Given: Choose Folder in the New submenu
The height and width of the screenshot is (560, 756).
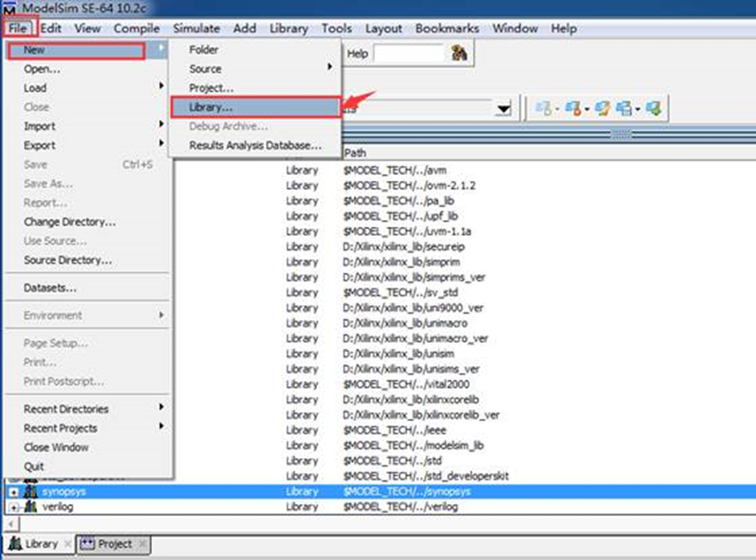Looking at the screenshot, I should 254,49.
